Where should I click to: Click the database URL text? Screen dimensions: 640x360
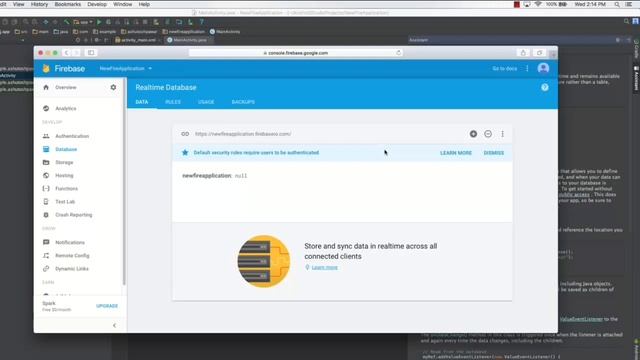243,134
